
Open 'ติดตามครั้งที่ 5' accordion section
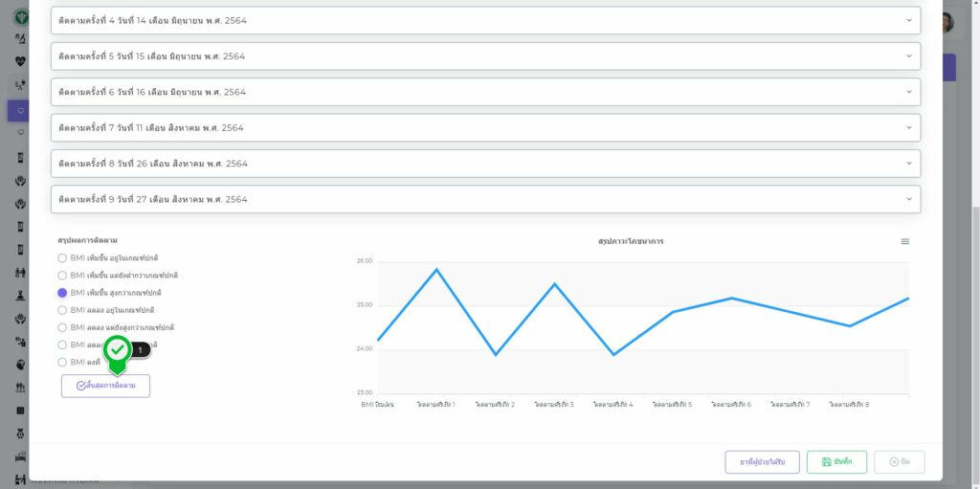[x=485, y=56]
